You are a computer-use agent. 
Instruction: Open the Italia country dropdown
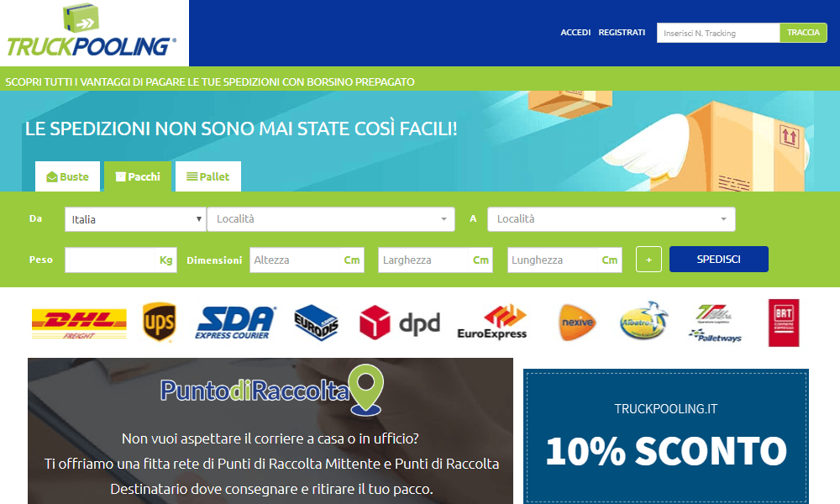[x=135, y=219]
